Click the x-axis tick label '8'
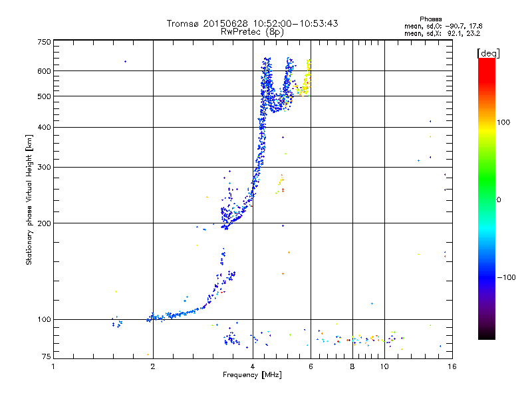This screenshot has width=532, height=399. point(352,366)
